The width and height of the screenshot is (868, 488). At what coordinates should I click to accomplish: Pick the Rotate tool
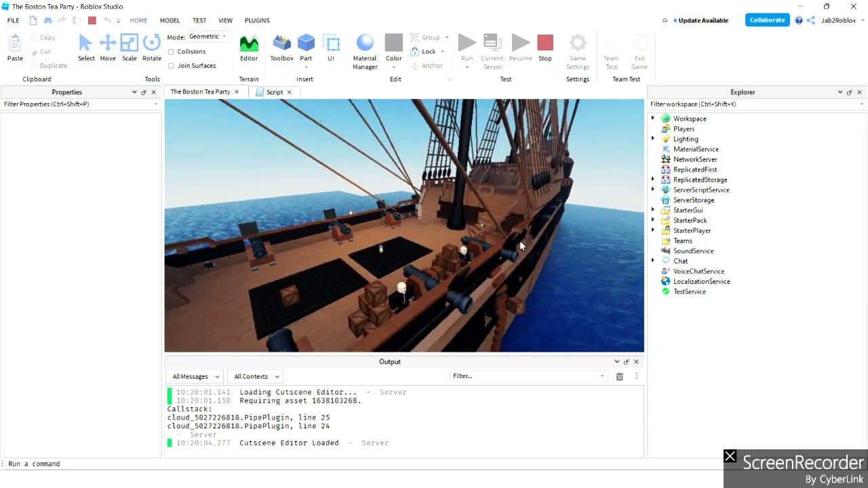point(152,48)
